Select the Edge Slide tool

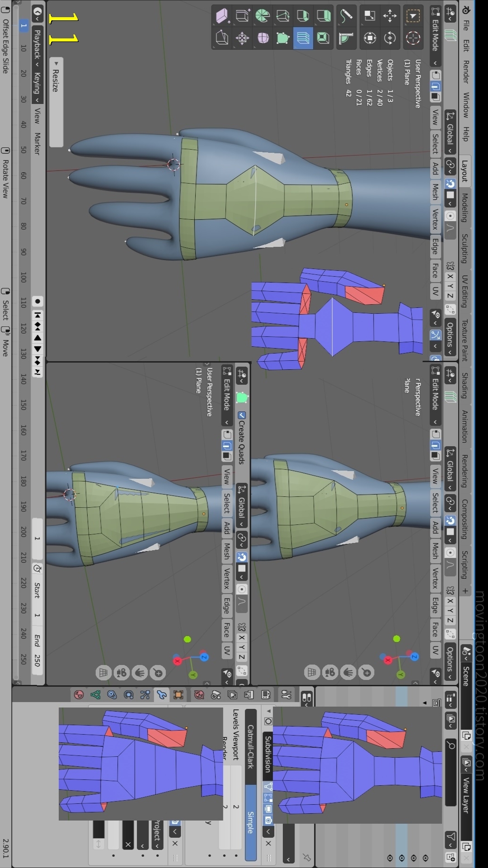click(x=242, y=16)
